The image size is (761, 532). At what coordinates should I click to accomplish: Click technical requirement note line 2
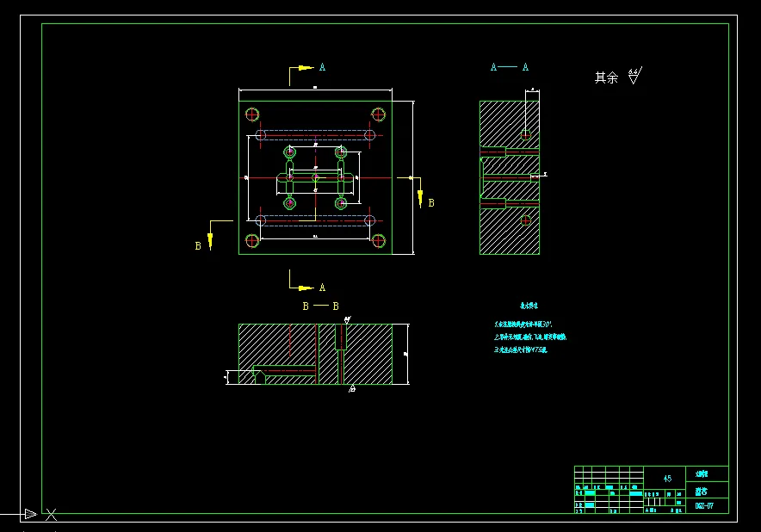point(530,337)
